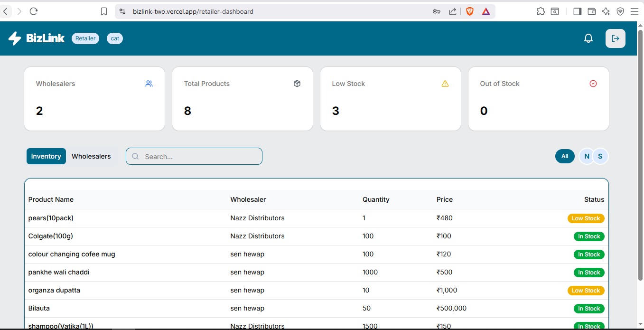Screen dimensions: 644x330
Task: Click Low Stock badge for pears(10pack)
Action: 586,218
